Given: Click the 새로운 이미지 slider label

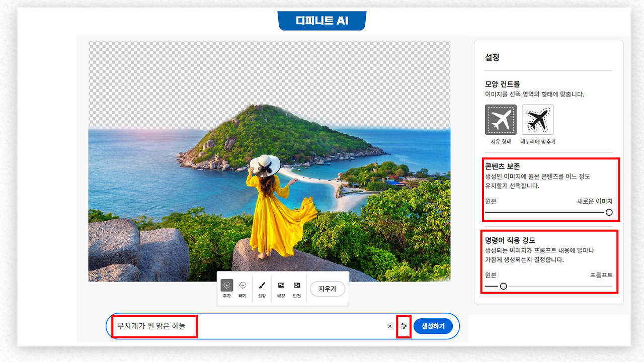Looking at the screenshot, I should 595,201.
